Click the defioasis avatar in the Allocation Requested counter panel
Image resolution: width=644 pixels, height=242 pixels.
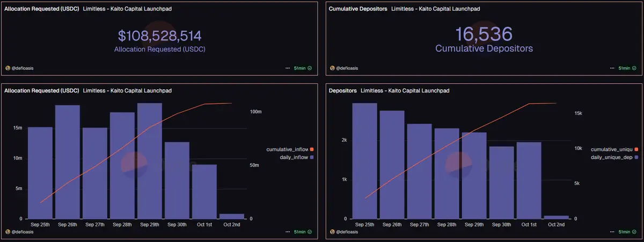pos(8,68)
